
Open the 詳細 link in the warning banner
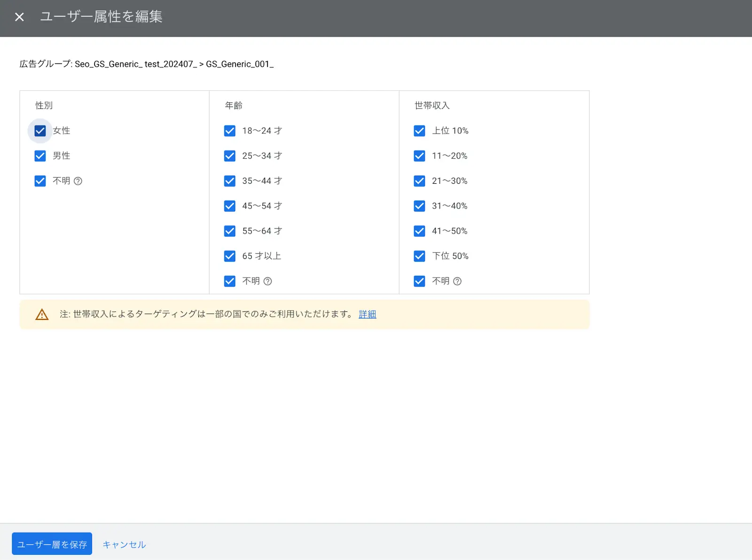pos(367,314)
